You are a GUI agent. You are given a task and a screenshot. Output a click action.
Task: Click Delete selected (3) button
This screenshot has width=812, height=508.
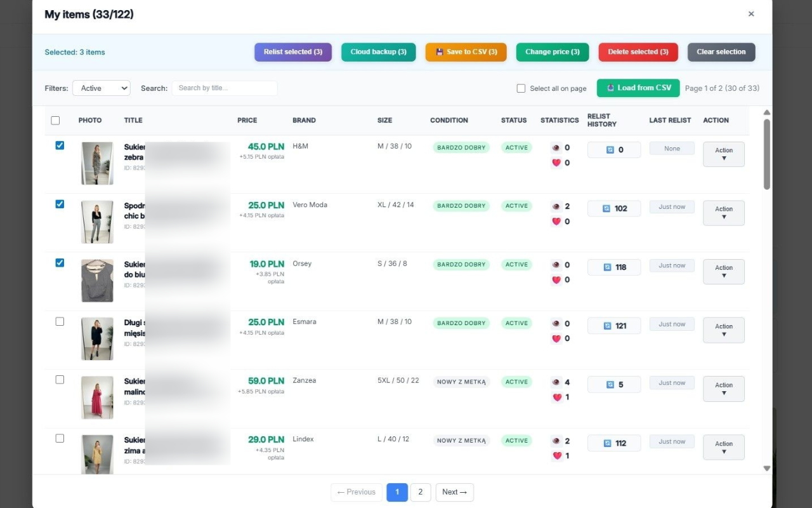[638, 52]
